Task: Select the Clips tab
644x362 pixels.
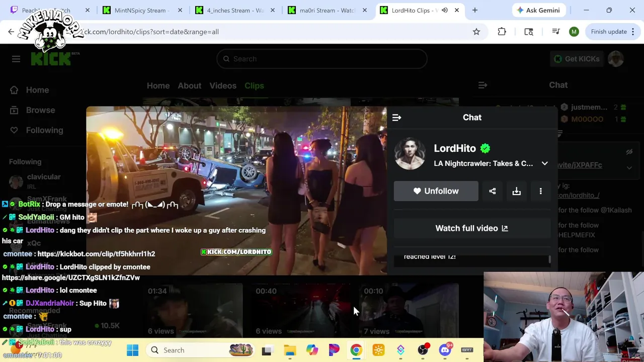Action: coord(254,85)
